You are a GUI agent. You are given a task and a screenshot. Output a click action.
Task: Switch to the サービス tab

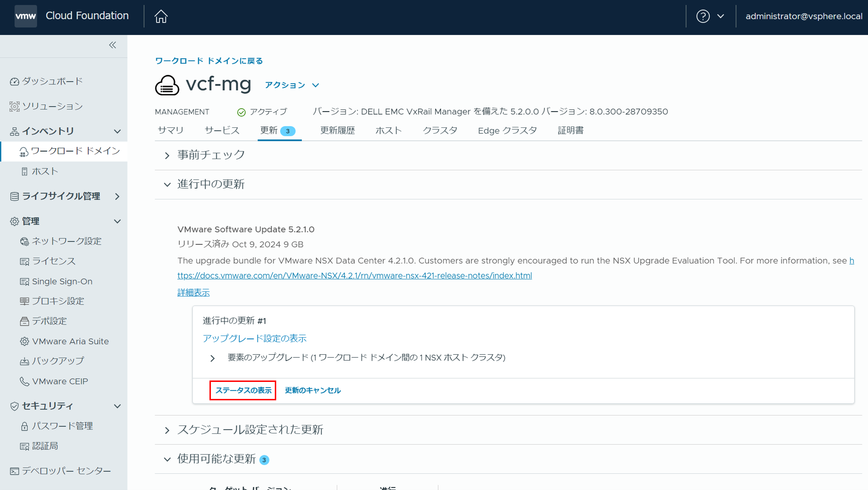[x=222, y=130]
